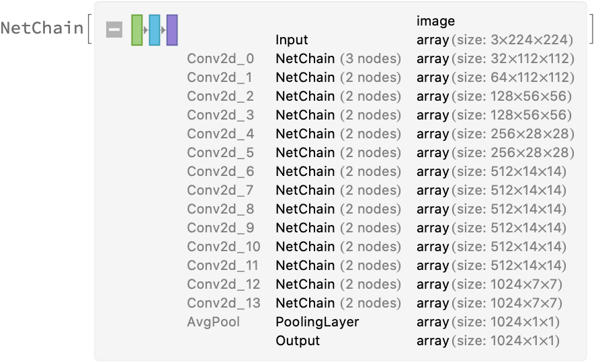The height and width of the screenshot is (364, 598).
Task: Select the Input row
Action: point(292,40)
